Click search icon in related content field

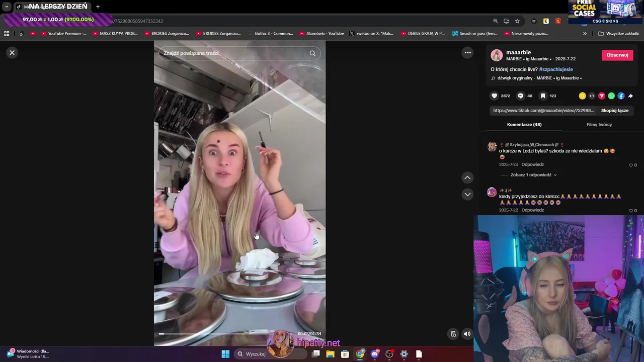(x=312, y=53)
